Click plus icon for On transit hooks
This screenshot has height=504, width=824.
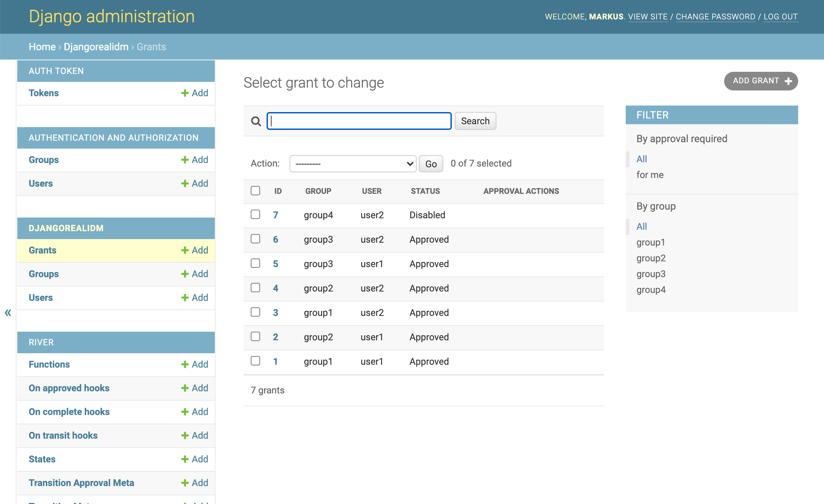[185, 435]
